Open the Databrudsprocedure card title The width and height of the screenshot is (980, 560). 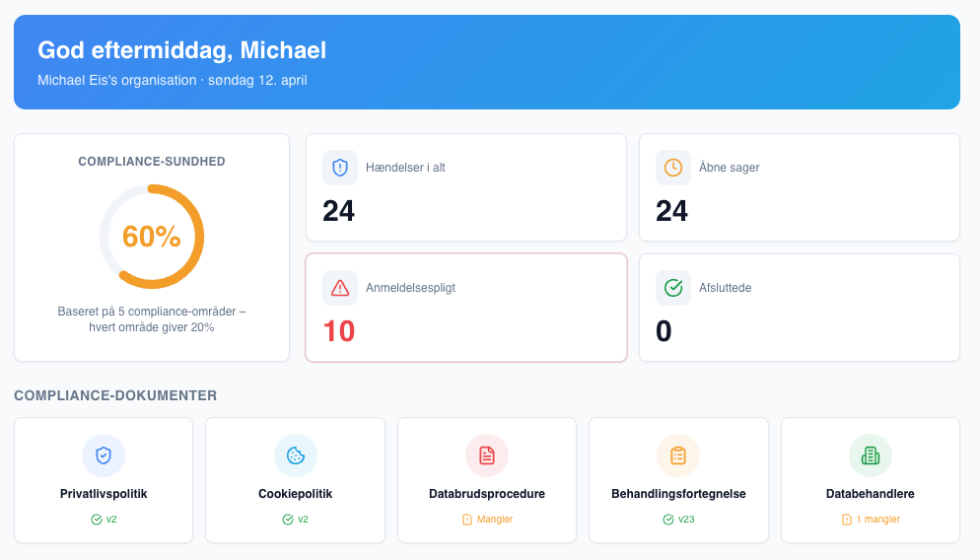point(487,494)
